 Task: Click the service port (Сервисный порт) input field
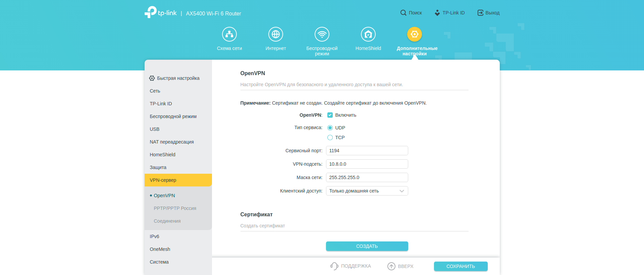pyautogui.click(x=367, y=151)
